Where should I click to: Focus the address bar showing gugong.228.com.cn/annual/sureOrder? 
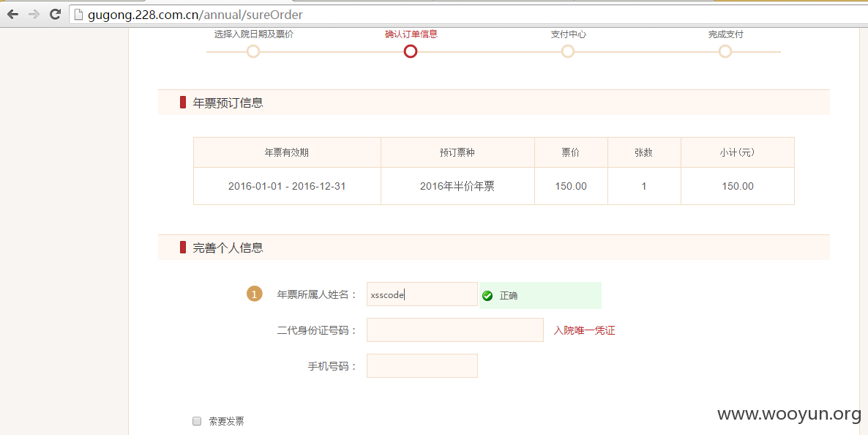pos(468,15)
